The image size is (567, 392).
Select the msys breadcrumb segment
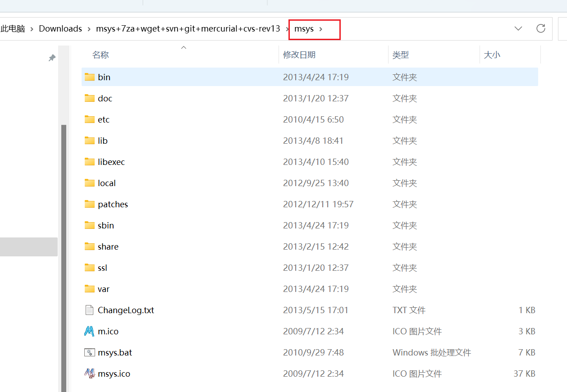tap(304, 28)
